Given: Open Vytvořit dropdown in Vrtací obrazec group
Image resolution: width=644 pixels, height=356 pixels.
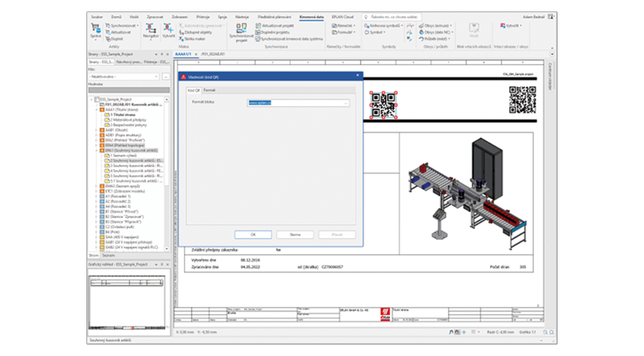Looking at the screenshot, I should [x=511, y=26].
